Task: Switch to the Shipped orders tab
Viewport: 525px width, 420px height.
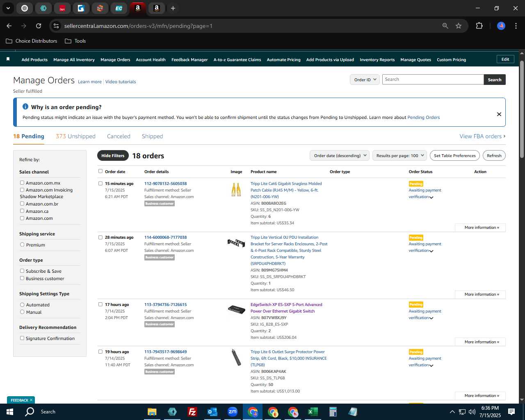Action: [152, 136]
